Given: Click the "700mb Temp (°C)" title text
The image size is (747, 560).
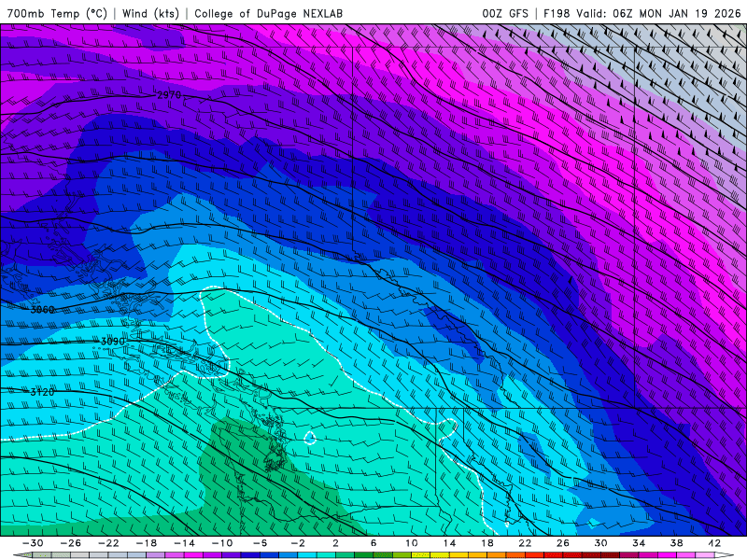Looking at the screenshot, I should click(x=57, y=13).
